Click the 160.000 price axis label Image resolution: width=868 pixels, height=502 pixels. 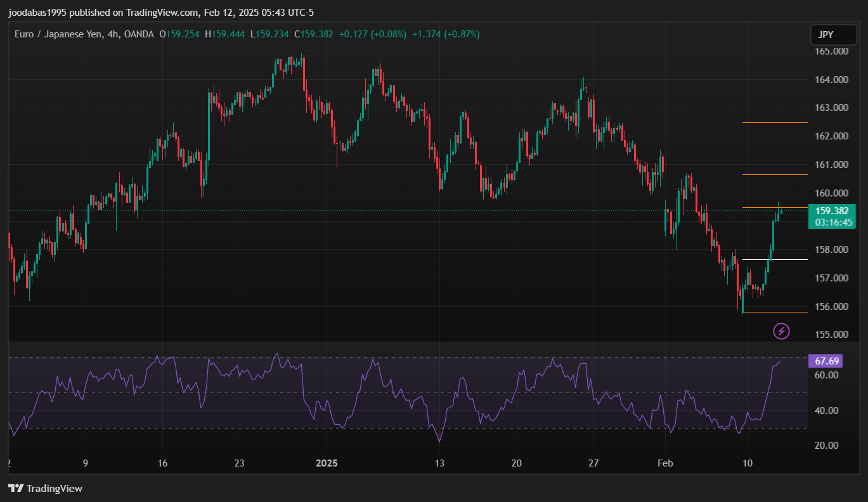(x=831, y=193)
